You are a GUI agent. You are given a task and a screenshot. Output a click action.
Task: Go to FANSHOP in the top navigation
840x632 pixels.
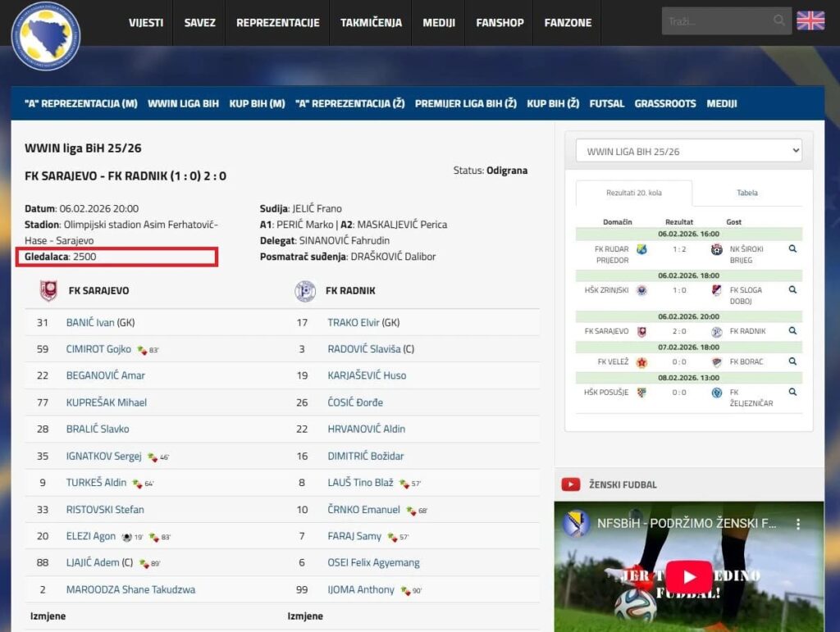500,23
